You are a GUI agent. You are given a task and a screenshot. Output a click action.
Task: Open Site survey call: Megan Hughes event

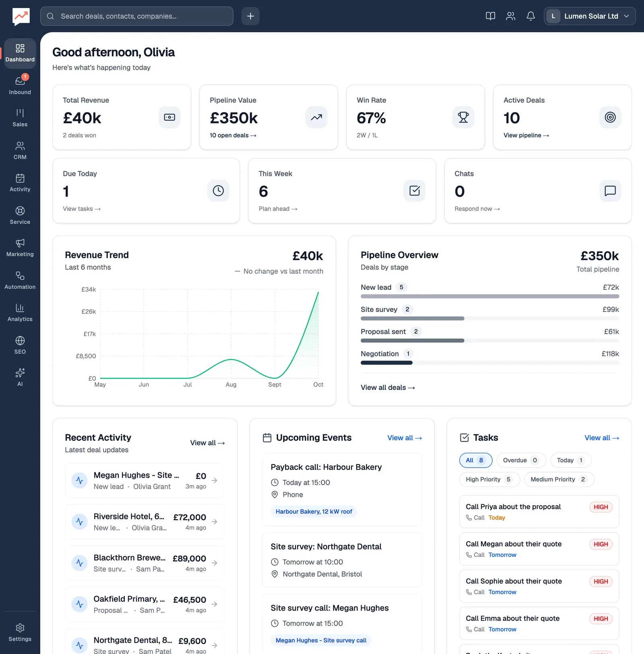point(342,624)
